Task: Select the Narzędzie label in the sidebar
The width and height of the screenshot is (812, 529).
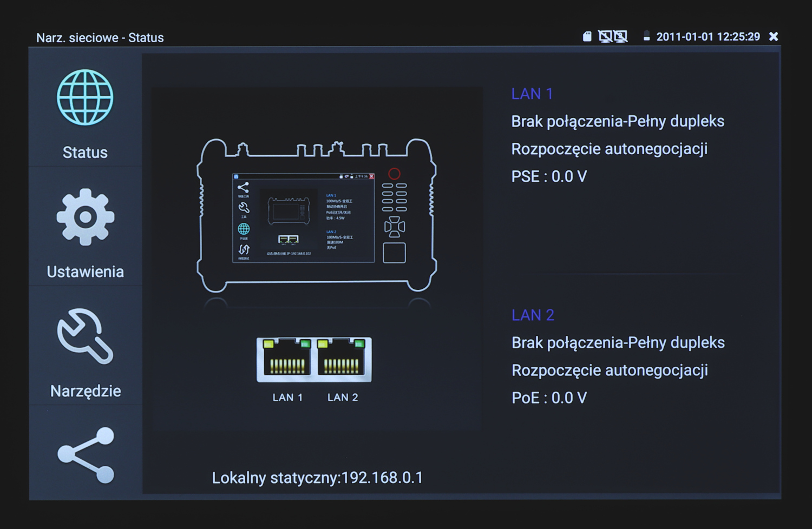Action: (85, 391)
